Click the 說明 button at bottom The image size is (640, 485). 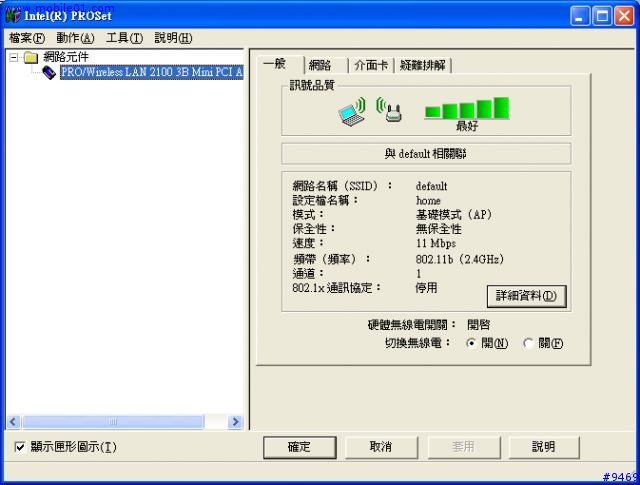[544, 447]
